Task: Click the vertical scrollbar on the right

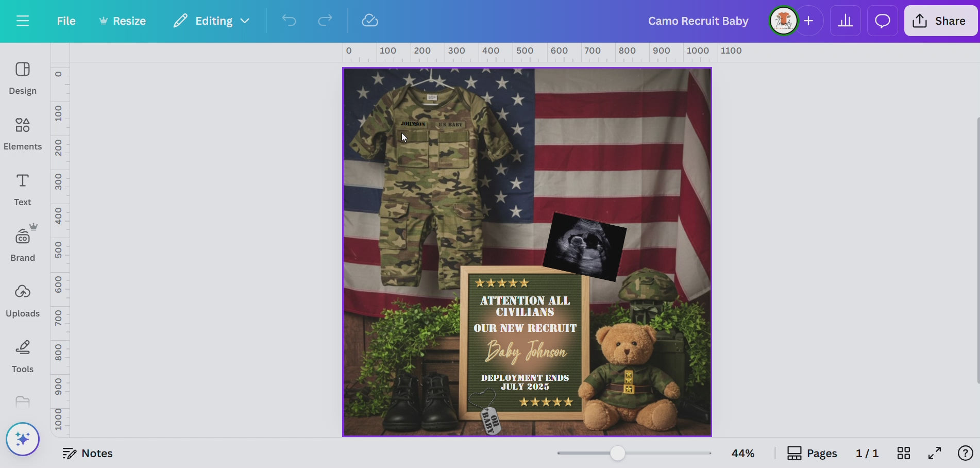Action: coord(977,250)
